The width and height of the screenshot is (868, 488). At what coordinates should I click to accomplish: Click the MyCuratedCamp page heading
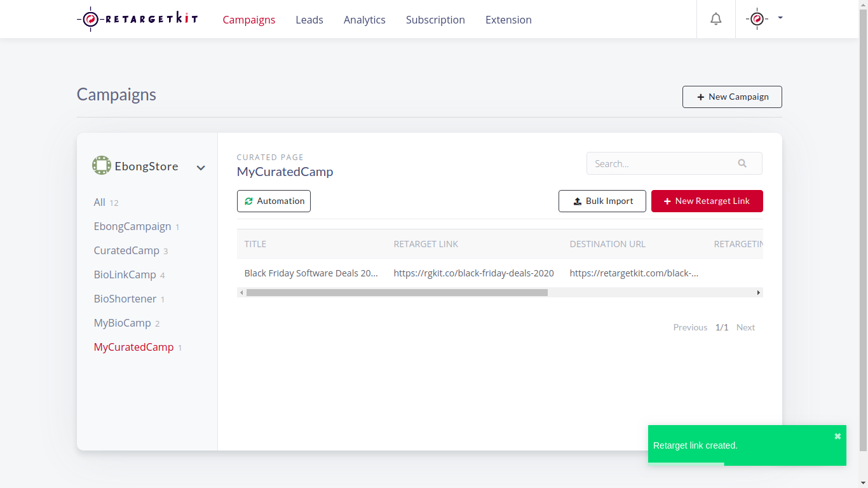[285, 172]
